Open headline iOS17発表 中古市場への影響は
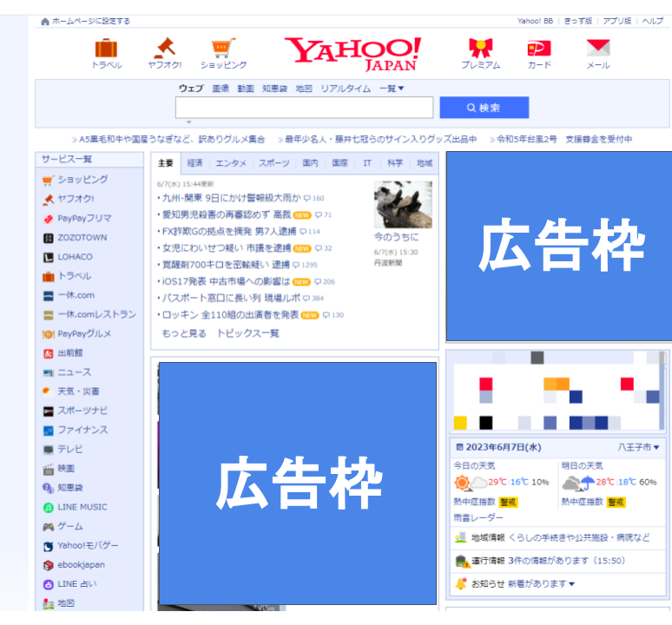Viewport: 672px width, 625px height. pos(227,281)
